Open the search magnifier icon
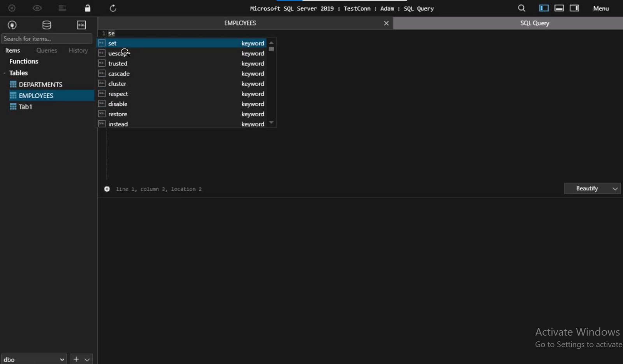This screenshot has height=364, width=623. [x=522, y=8]
